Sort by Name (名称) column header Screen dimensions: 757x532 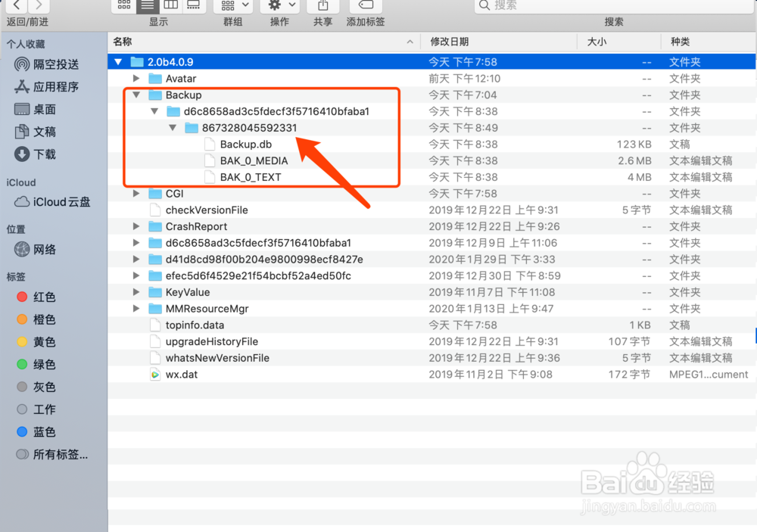coord(263,42)
